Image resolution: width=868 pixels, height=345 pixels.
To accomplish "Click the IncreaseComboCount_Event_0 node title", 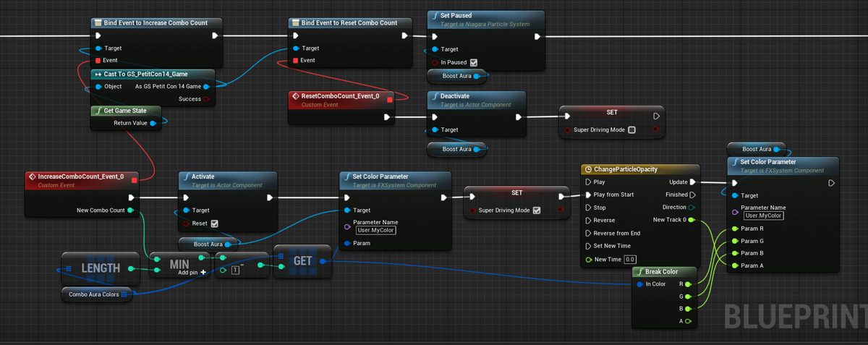I will point(81,176).
